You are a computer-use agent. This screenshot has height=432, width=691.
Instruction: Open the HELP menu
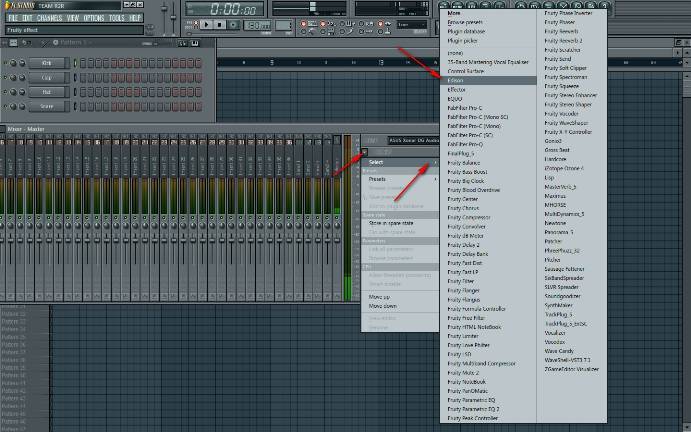[134, 18]
